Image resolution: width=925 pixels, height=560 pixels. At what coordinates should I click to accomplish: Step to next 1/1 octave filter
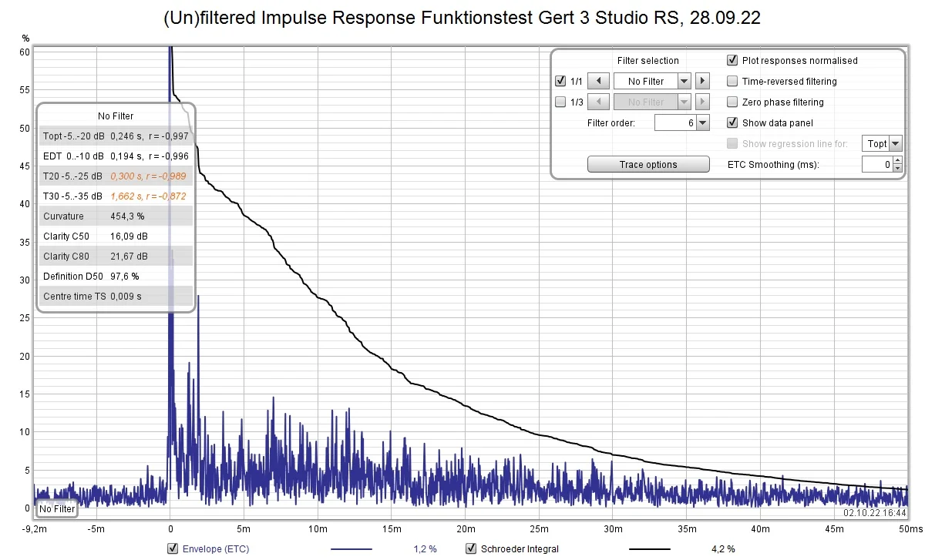pyautogui.click(x=702, y=81)
